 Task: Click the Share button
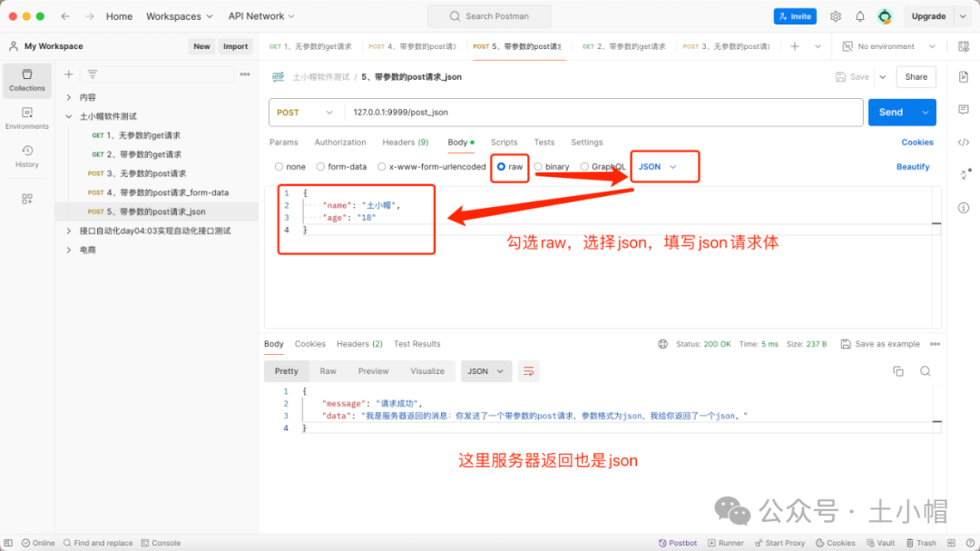pyautogui.click(x=916, y=77)
